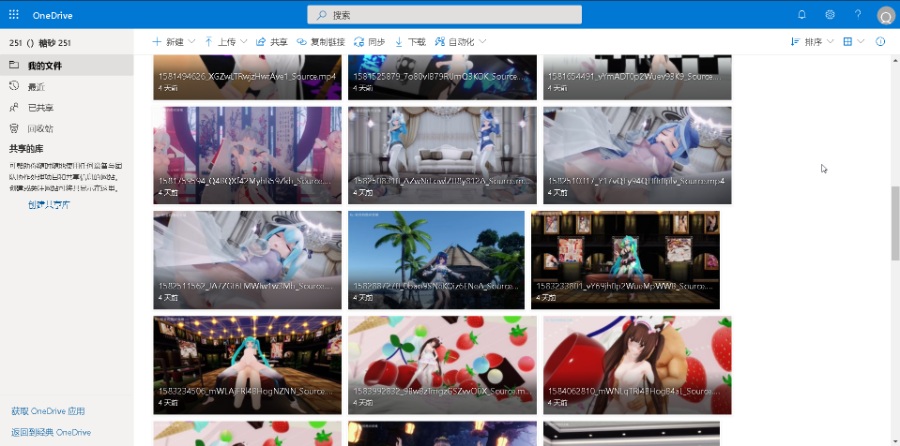This screenshot has width=900, height=446.
Task: Expand the 上传 dropdown chevron
Action: click(243, 42)
